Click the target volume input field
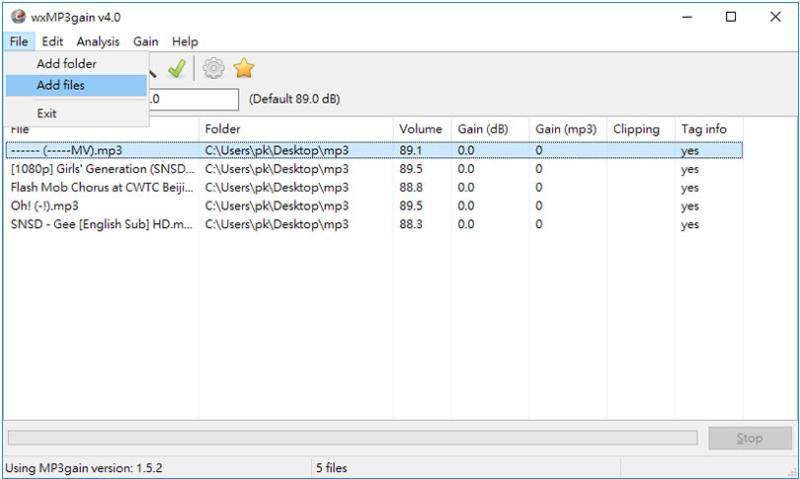Image resolution: width=800 pixels, height=479 pixels. pyautogui.click(x=194, y=99)
